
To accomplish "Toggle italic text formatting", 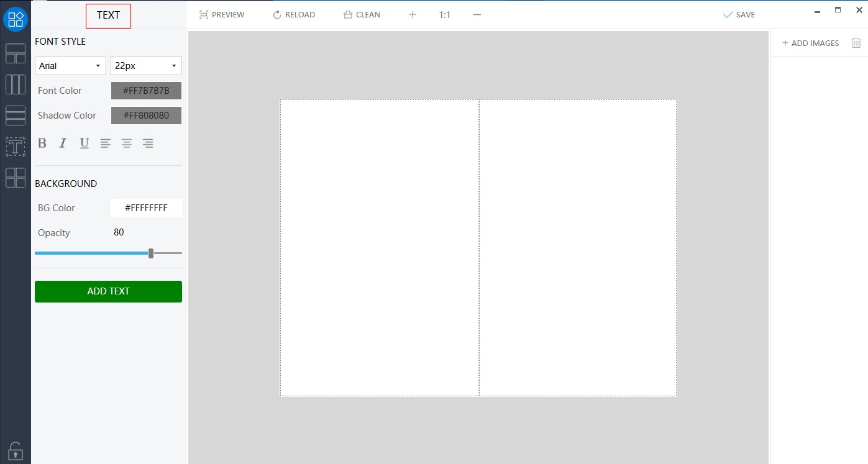I will click(63, 143).
